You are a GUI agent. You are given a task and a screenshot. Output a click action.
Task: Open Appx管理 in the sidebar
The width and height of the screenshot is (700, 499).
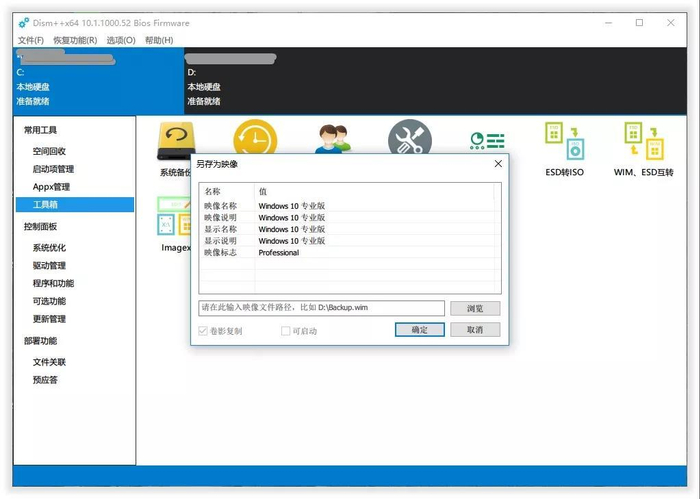pyautogui.click(x=51, y=187)
